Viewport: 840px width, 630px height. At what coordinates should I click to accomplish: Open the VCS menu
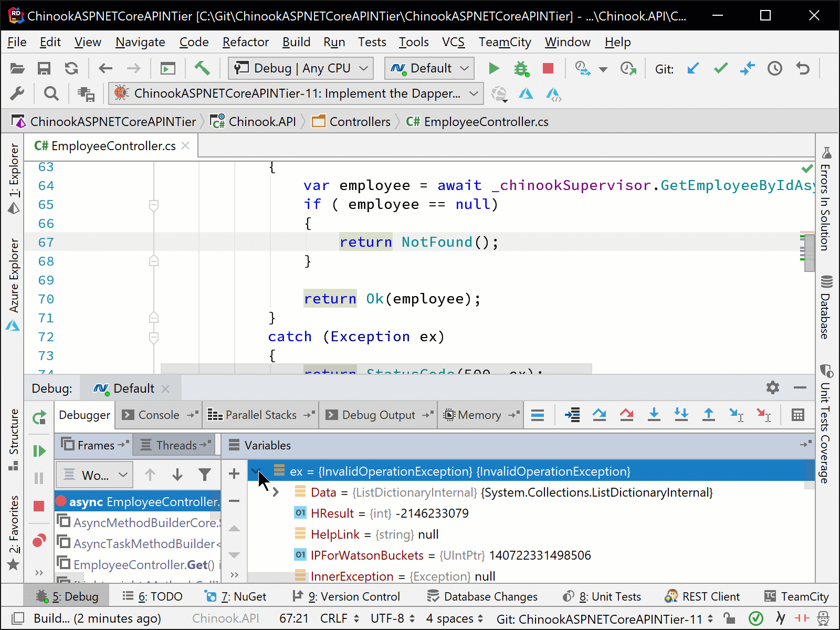[453, 42]
